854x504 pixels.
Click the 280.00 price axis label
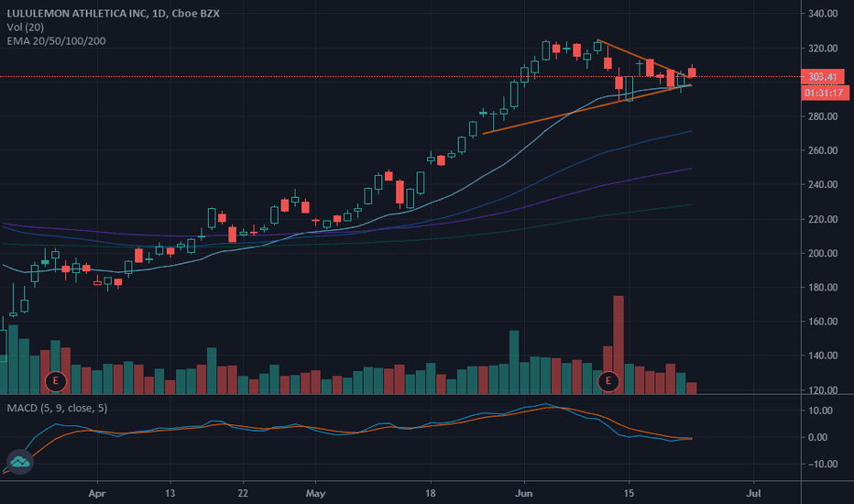point(823,116)
